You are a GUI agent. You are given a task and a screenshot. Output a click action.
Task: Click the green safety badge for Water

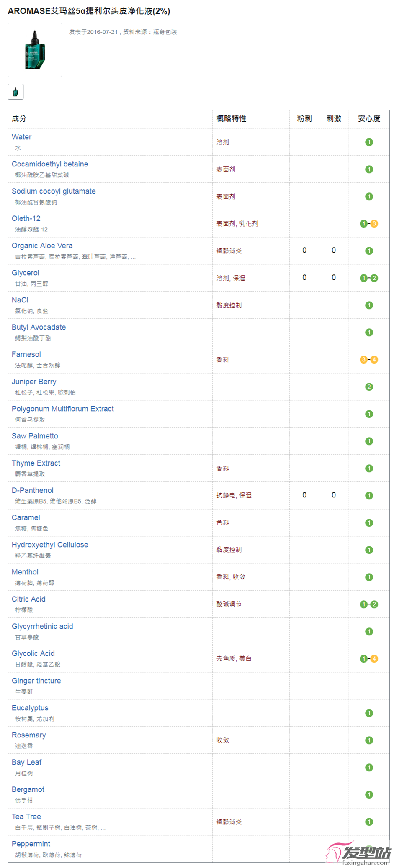point(369,142)
